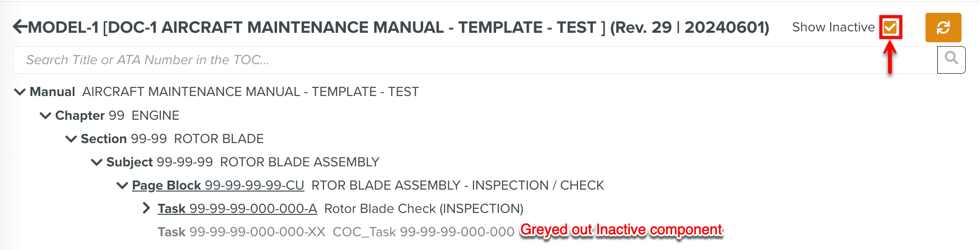980x250 pixels.
Task: Click the back arrow beside MODEL-1
Action: [20, 27]
